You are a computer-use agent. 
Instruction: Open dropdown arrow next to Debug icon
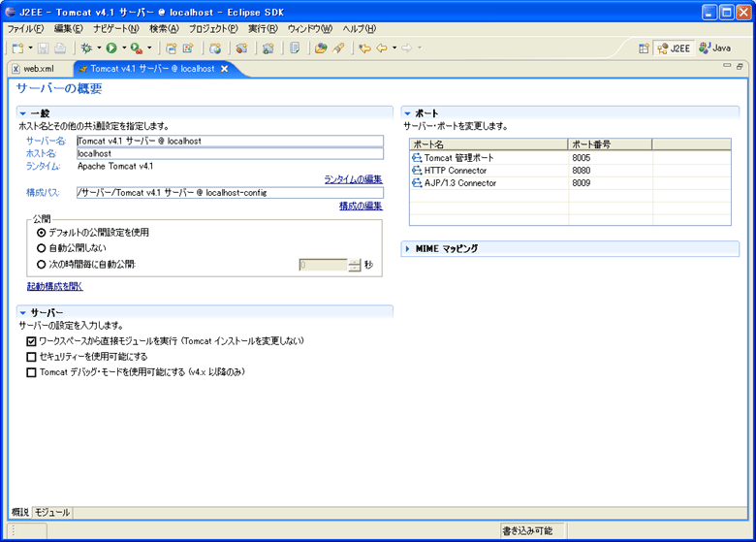(99, 48)
